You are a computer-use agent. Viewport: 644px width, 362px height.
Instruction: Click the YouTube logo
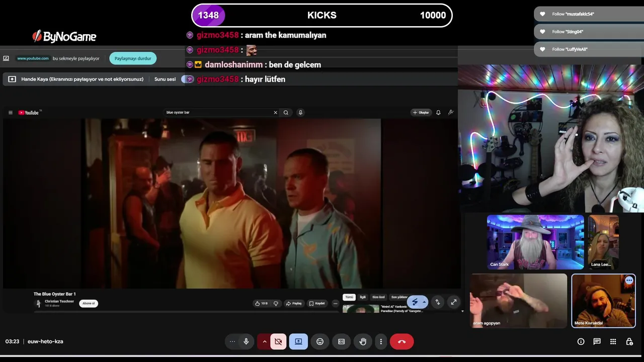[29, 113]
